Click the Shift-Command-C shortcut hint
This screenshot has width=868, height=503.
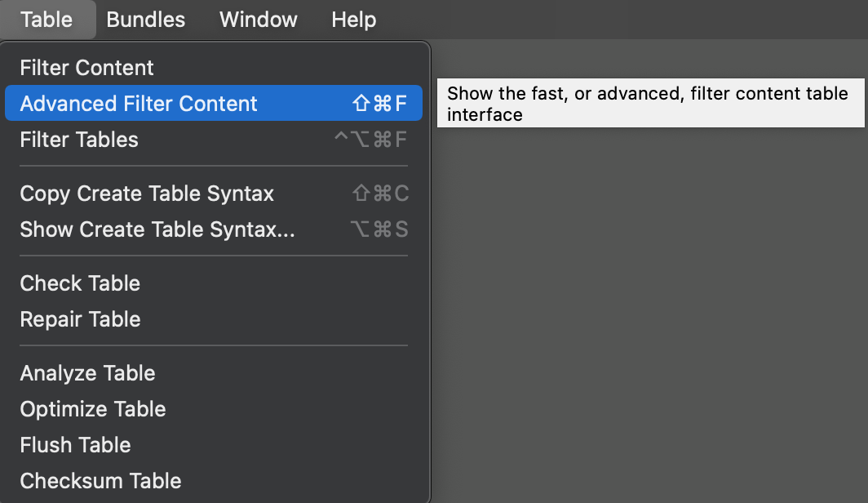(x=379, y=194)
